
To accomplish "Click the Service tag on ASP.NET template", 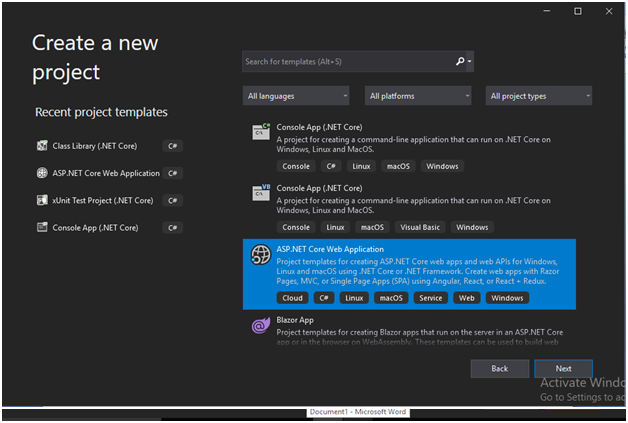I will click(431, 298).
